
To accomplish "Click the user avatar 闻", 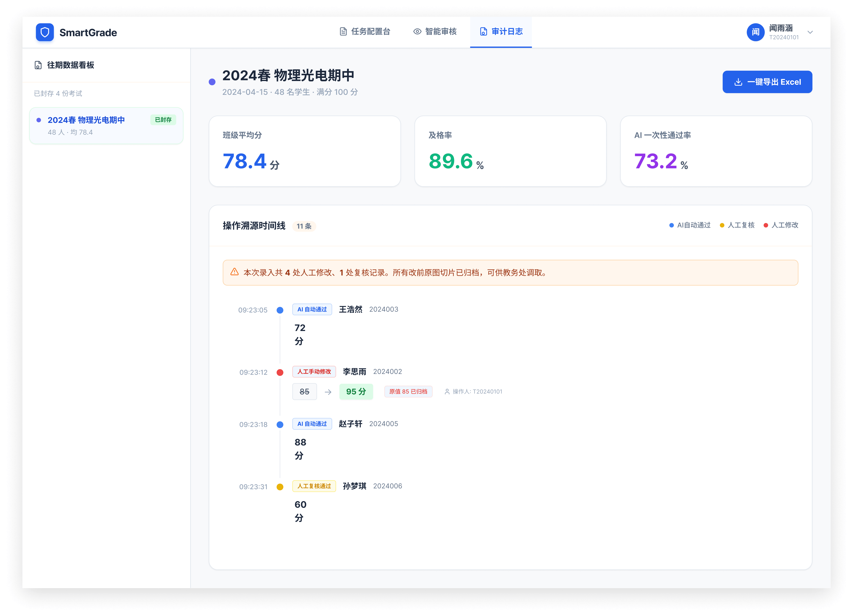I will coord(756,32).
